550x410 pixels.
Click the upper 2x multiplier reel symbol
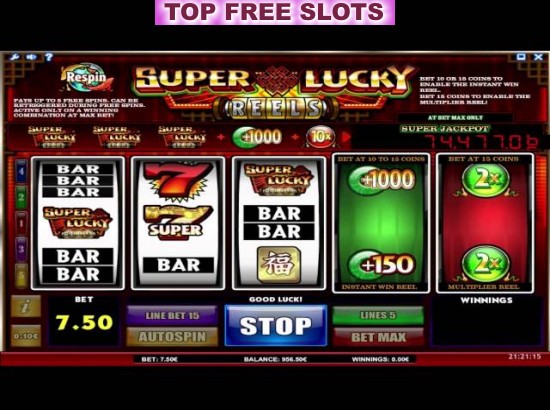[x=485, y=180]
